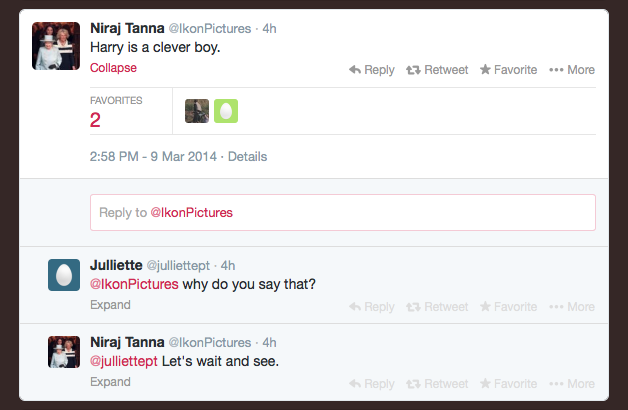The height and width of the screenshot is (410, 628).
Task: Click the Reply to @IkonPictures text field
Action: [x=342, y=213]
